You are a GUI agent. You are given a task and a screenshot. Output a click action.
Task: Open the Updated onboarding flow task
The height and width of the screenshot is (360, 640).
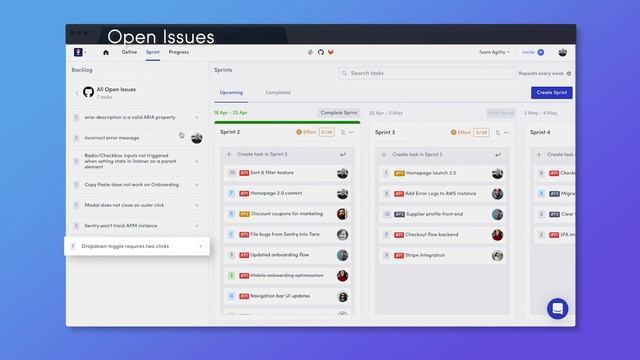(287, 255)
